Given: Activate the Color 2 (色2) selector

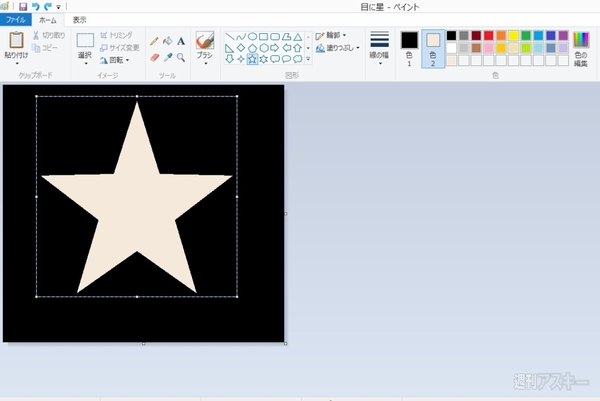Looking at the screenshot, I should [433, 47].
